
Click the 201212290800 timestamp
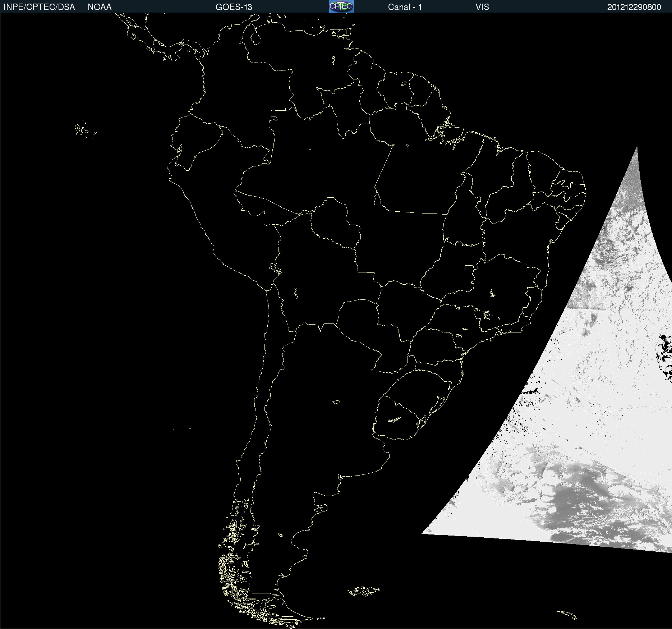pos(634,7)
